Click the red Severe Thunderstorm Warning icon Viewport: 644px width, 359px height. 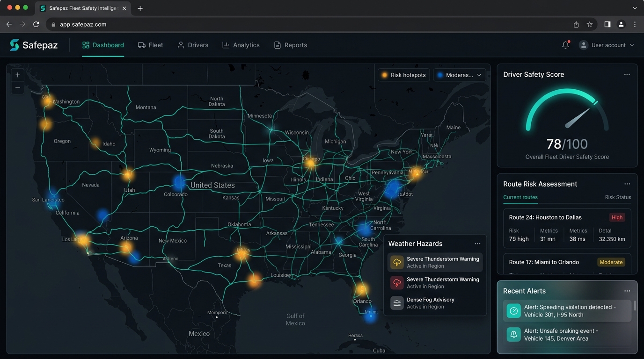point(397,283)
